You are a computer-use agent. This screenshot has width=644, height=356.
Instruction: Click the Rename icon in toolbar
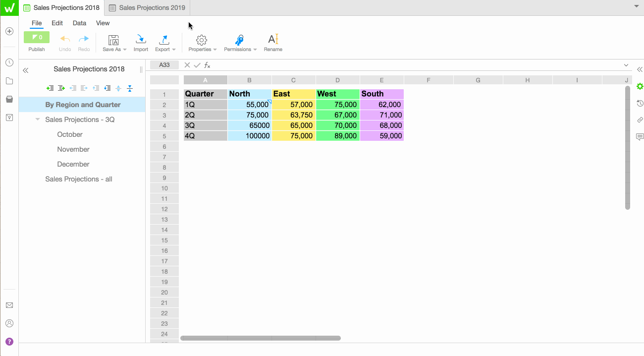pyautogui.click(x=273, y=42)
